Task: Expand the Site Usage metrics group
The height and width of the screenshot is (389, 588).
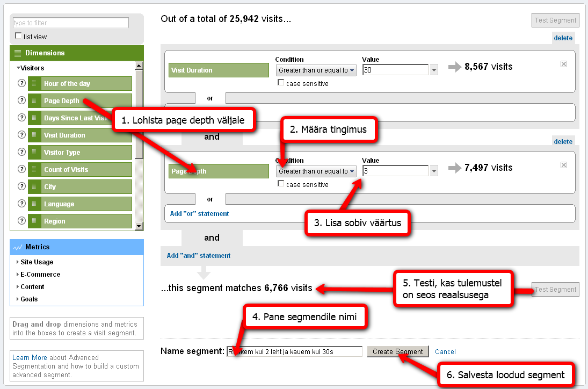Action: click(x=37, y=262)
